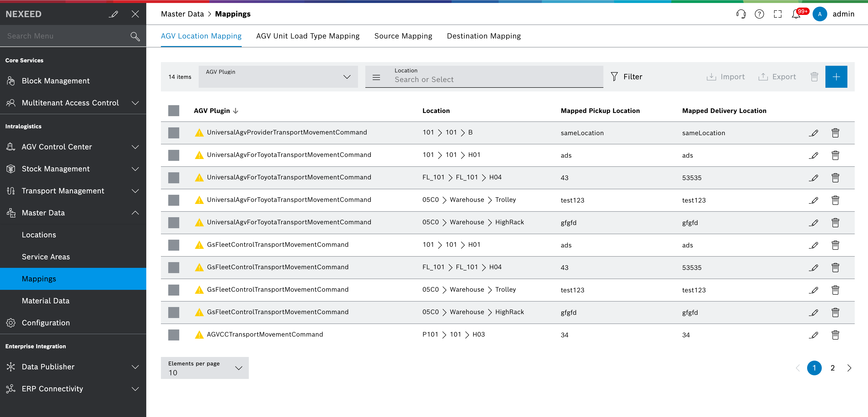
Task: Toggle fullscreen mode icon
Action: click(x=778, y=14)
